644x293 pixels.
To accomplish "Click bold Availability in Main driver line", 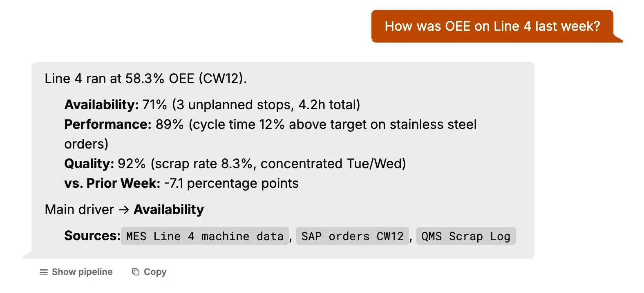I will pyautogui.click(x=169, y=210).
